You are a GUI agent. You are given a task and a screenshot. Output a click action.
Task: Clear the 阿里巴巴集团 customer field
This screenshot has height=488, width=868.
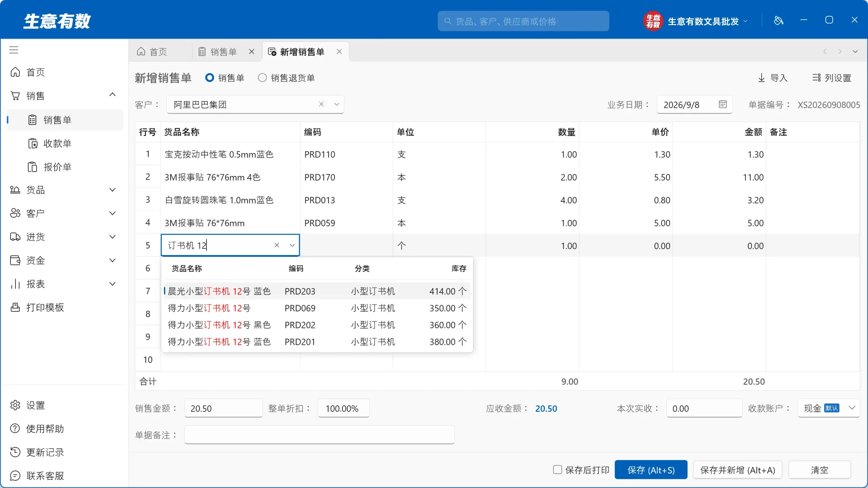(321, 104)
